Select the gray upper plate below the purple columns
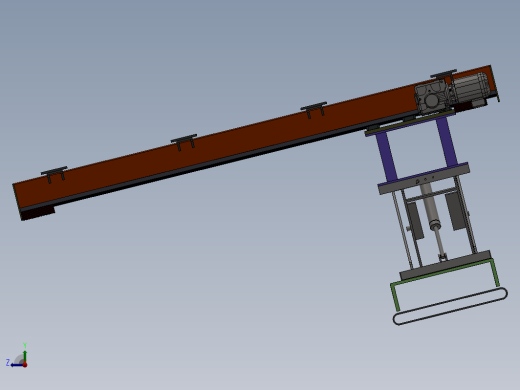520x390 pixels. [x=424, y=178]
